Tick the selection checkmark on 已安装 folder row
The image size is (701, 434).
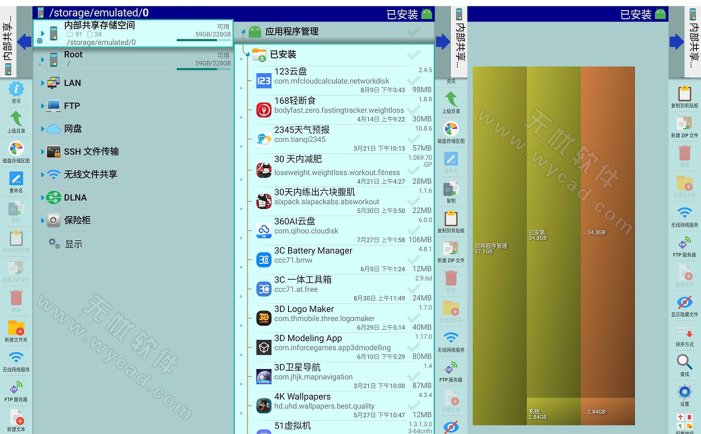(414, 55)
